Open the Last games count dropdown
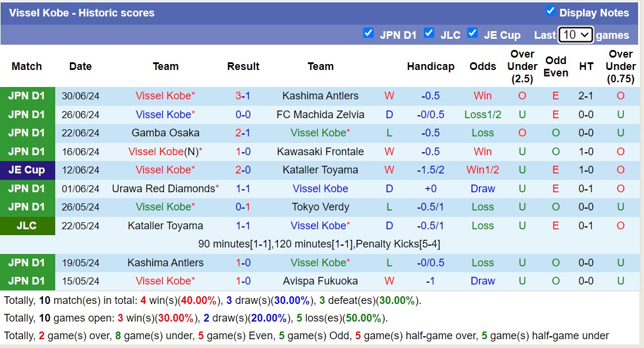The height and width of the screenshot is (348, 644). tap(575, 35)
